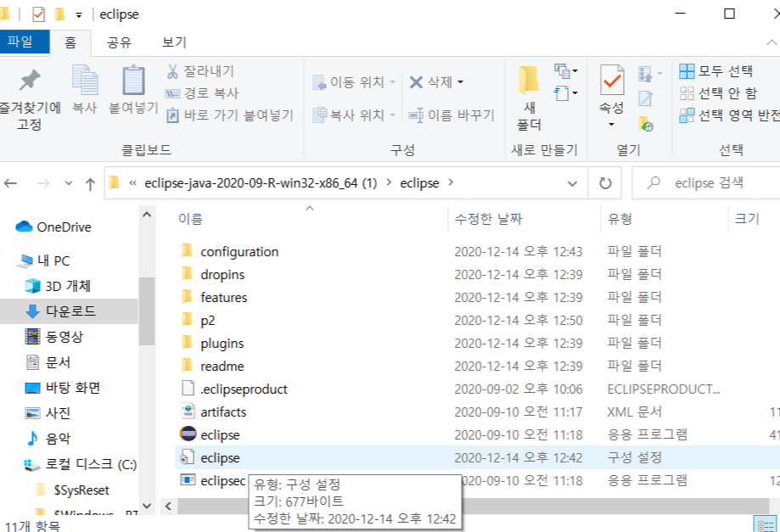Invert selection with 선택 영역 반전
This screenshot has height=532, width=780.
pos(729,115)
